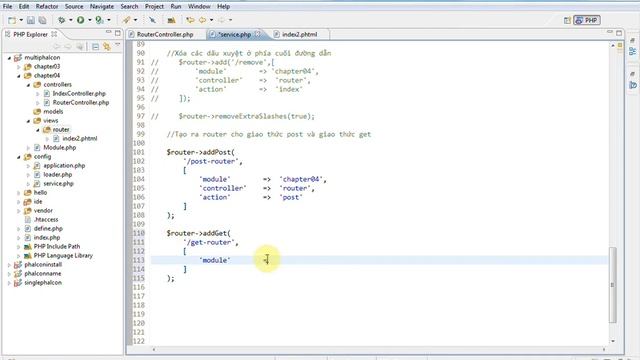Click the Save toolbar icon

coord(31,20)
